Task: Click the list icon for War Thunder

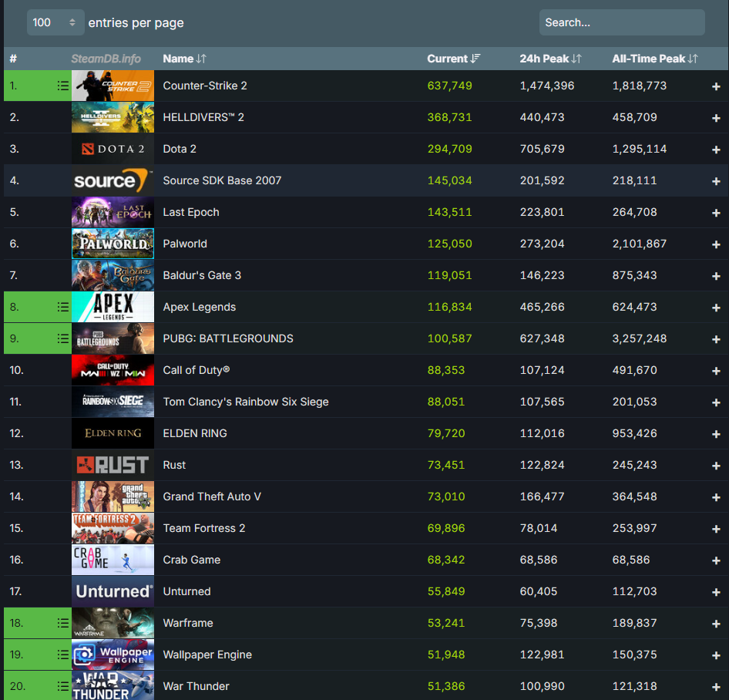Action: click(62, 686)
